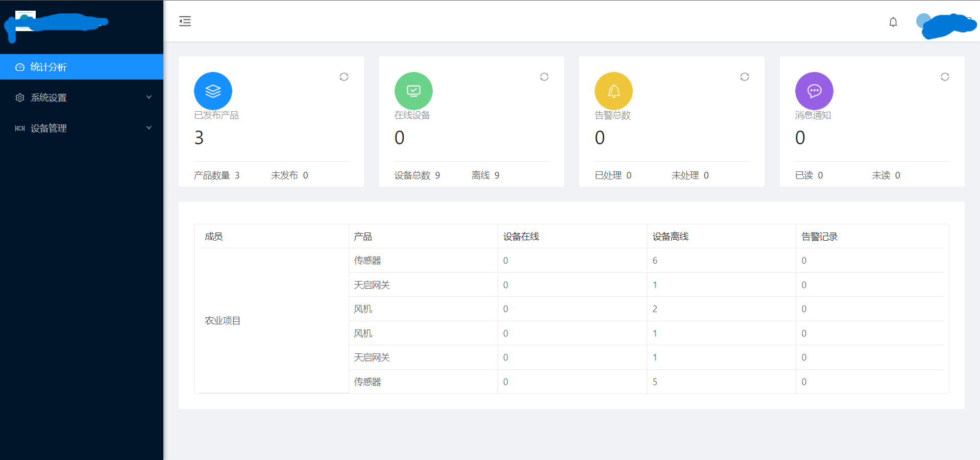
Task: Click the 未处理 0 label
Action: tap(690, 175)
